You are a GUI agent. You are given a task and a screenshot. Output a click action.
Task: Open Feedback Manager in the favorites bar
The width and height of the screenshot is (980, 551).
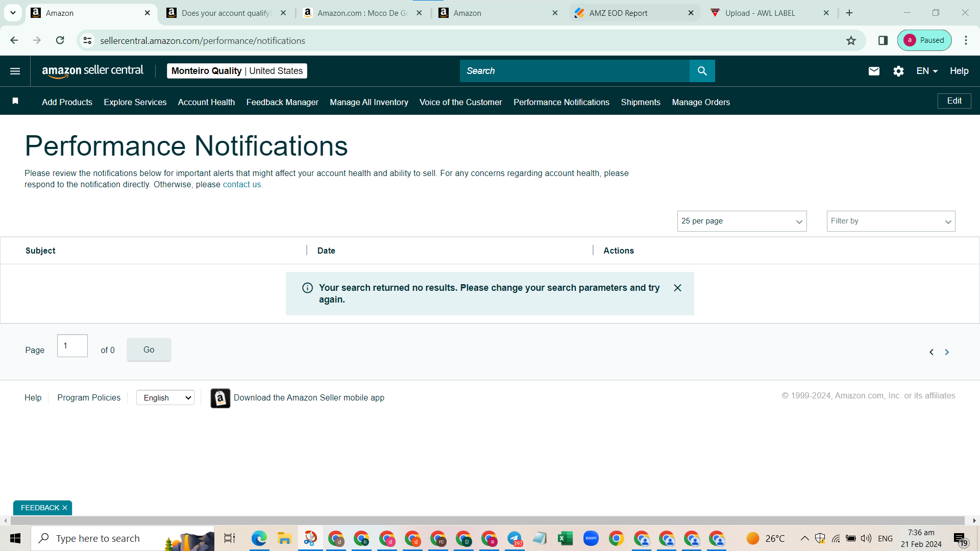pyautogui.click(x=282, y=102)
